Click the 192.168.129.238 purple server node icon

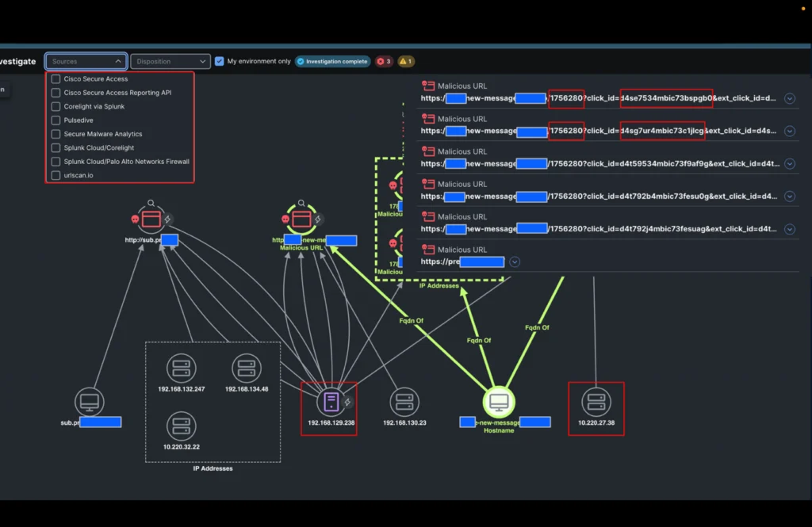coord(331,403)
